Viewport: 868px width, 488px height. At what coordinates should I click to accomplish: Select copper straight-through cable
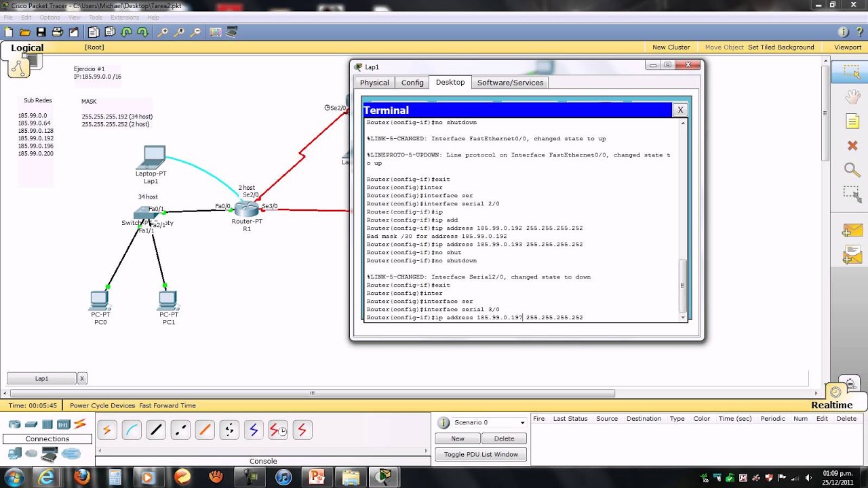click(156, 430)
